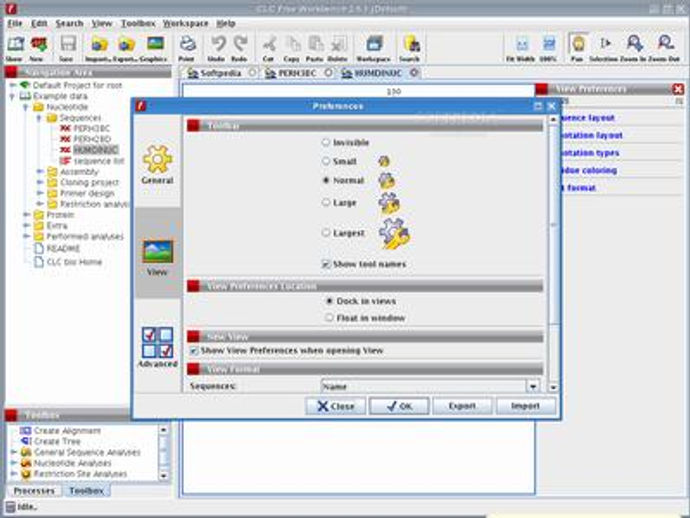
Task: Open the Toolbox menu
Action: click(138, 23)
